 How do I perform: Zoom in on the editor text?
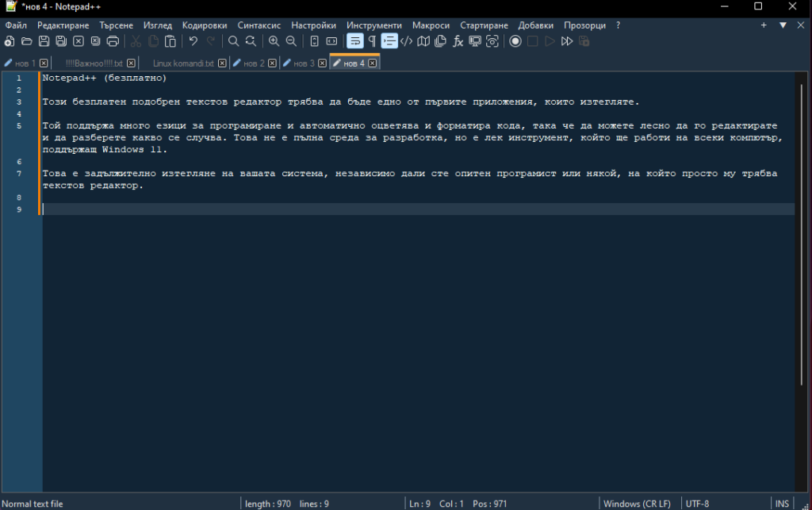[x=274, y=41]
